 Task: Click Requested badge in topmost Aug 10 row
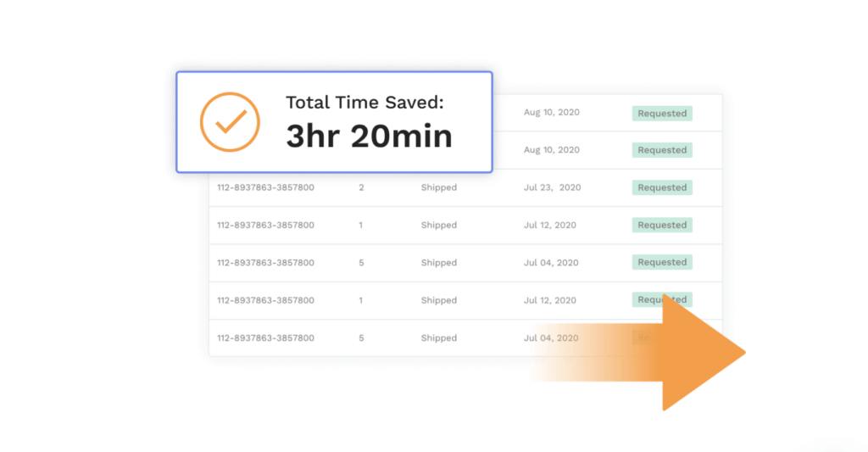tap(662, 113)
